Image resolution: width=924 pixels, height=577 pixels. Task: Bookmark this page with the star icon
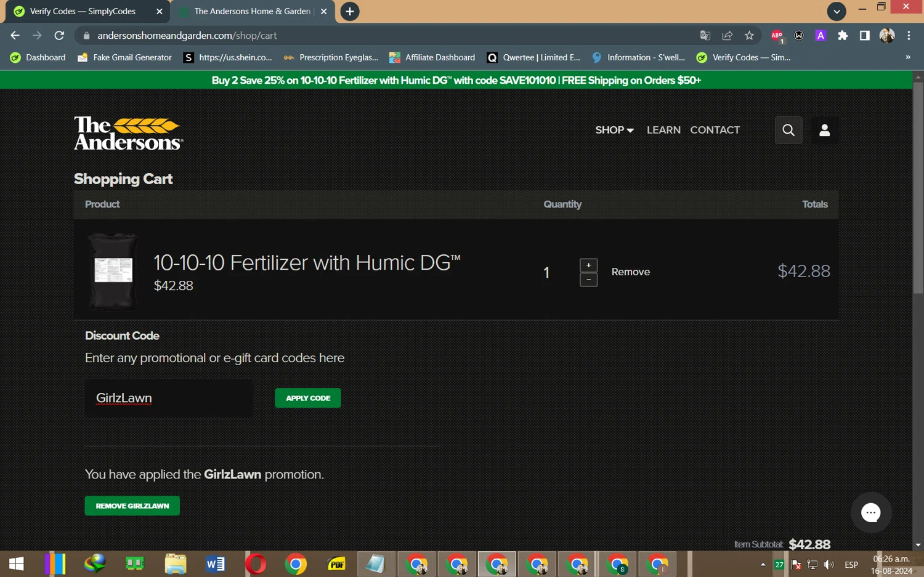click(x=749, y=36)
